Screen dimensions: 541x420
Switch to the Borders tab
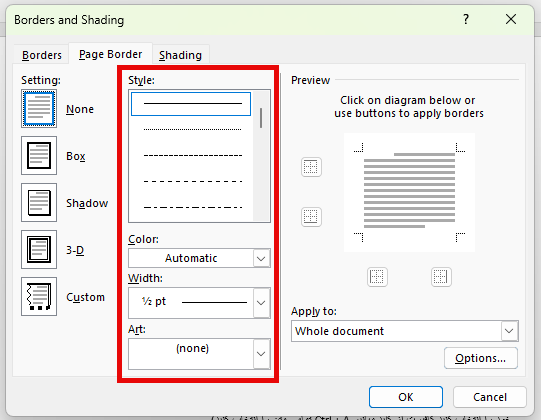pos(42,55)
